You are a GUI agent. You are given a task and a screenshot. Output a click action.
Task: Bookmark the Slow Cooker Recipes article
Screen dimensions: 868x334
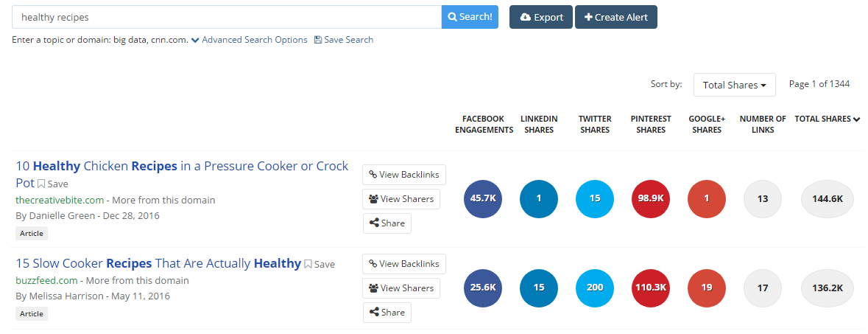[x=320, y=264]
